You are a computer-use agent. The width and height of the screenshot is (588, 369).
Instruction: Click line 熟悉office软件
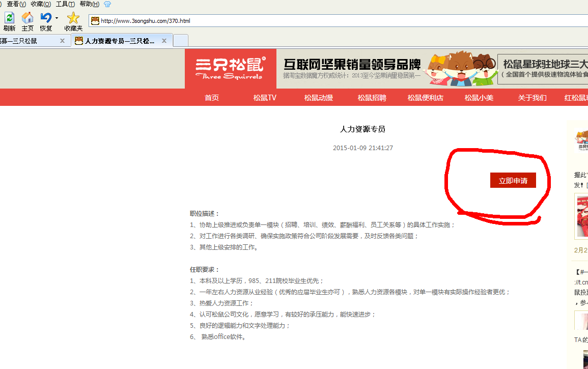coord(218,337)
